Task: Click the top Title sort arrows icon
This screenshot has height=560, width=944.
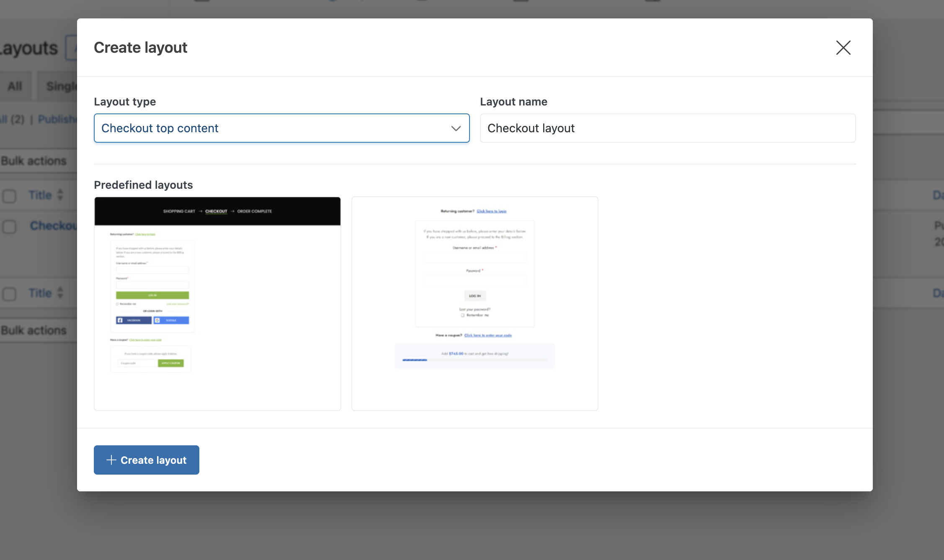Action: tap(60, 195)
